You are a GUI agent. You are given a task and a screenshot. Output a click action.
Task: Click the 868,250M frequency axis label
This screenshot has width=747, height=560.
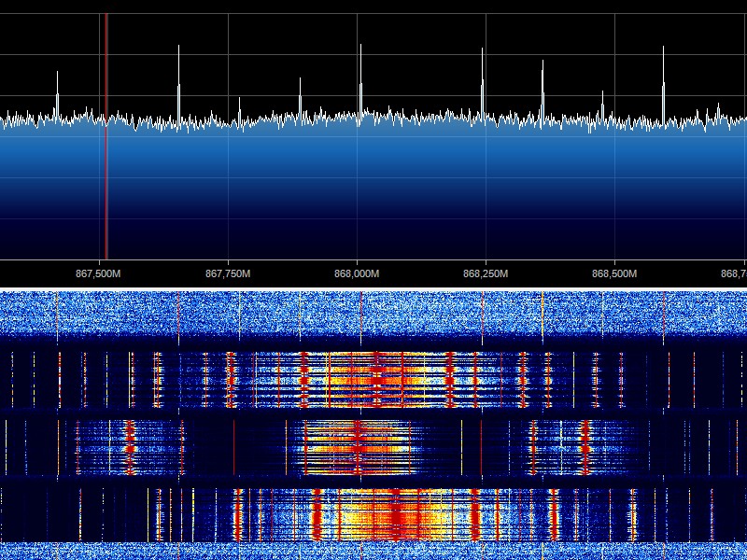tap(486, 273)
